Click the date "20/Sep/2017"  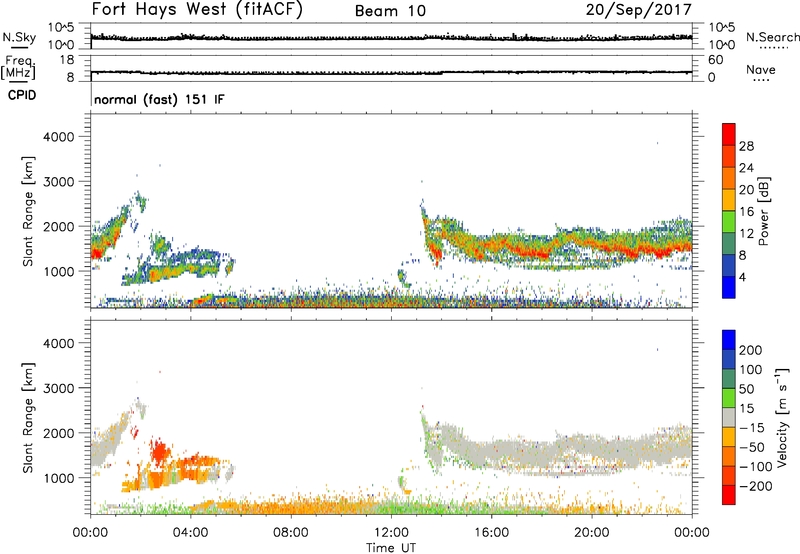[x=638, y=10]
